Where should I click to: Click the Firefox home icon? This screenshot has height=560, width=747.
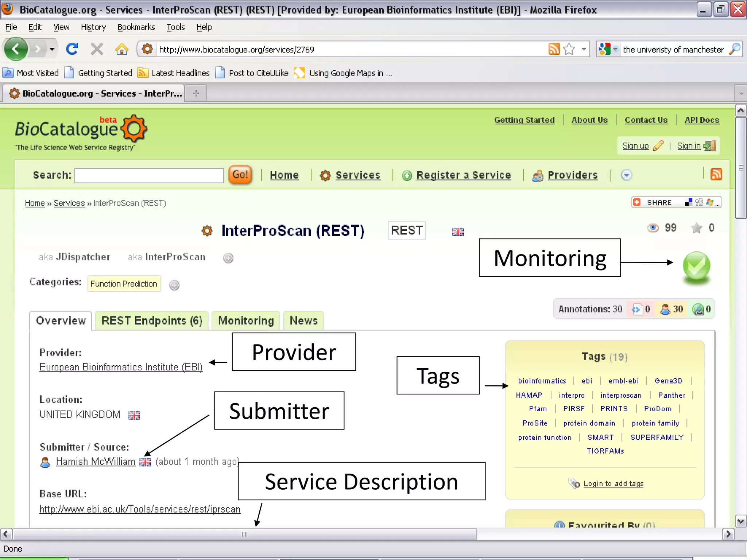pos(121,49)
